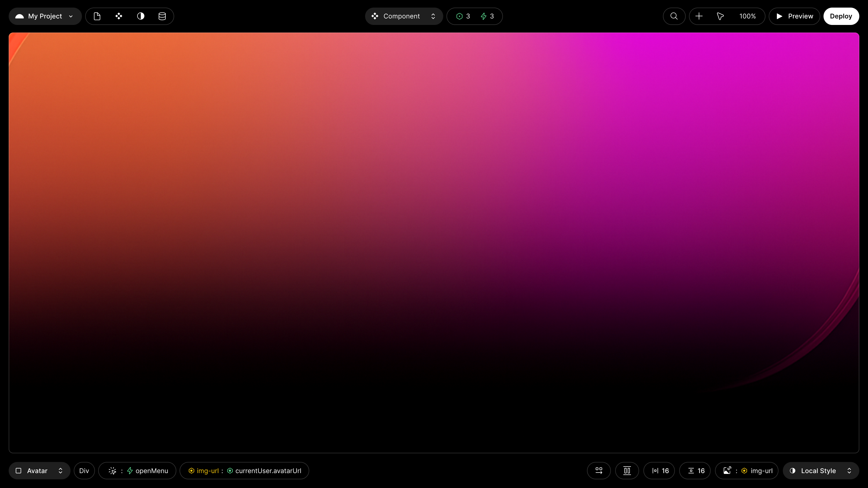
Task: Click the layout direction icon
Action: pos(599,470)
